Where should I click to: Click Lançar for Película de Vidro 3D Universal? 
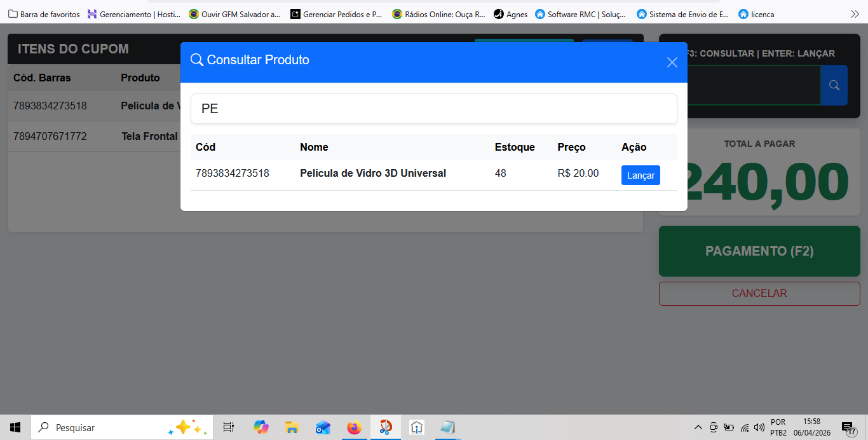point(640,175)
